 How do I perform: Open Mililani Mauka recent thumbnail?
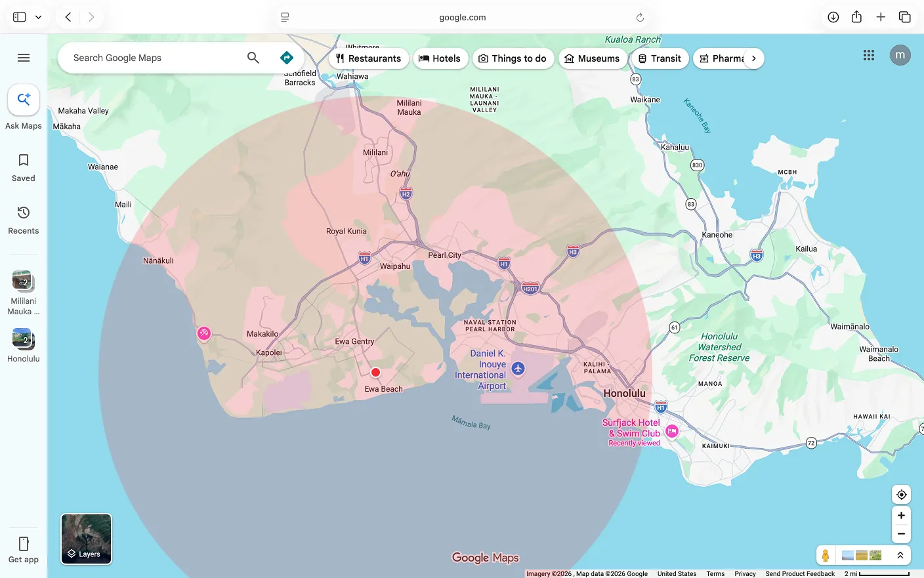(x=24, y=293)
